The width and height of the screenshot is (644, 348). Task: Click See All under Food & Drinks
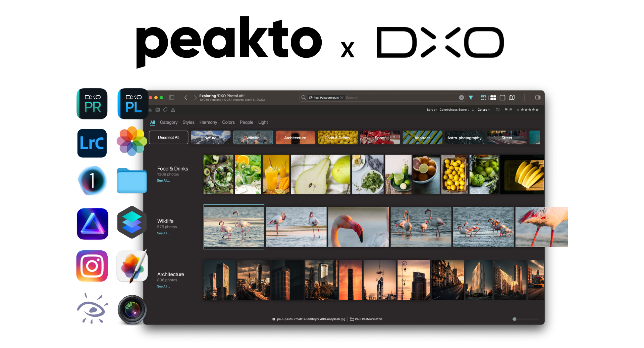point(163,181)
